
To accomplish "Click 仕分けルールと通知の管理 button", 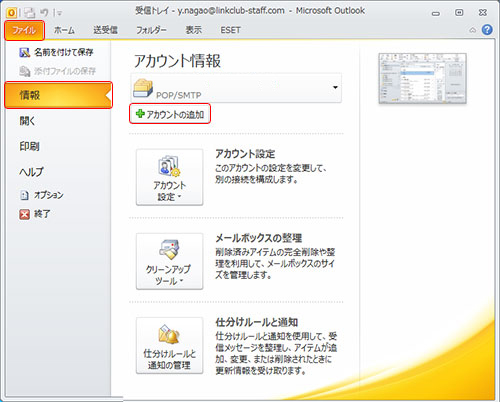I will (169, 345).
